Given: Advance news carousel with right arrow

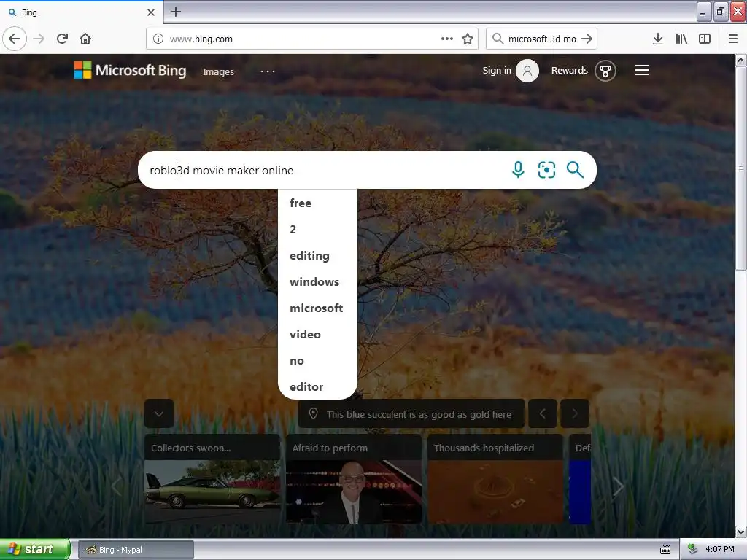Looking at the screenshot, I should point(618,486).
